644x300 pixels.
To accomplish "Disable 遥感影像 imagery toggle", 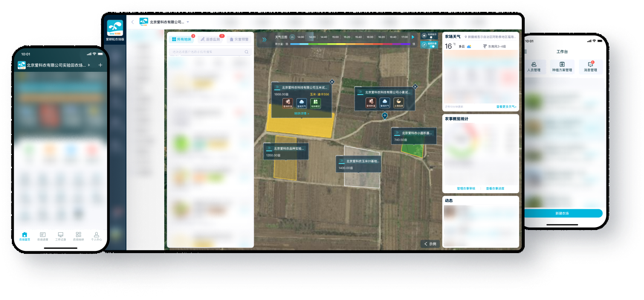I will [433, 46].
